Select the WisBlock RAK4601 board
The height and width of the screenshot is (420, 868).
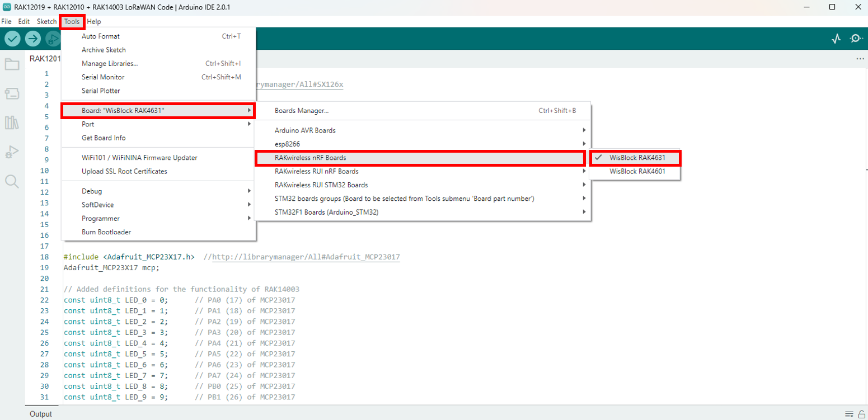tap(635, 172)
